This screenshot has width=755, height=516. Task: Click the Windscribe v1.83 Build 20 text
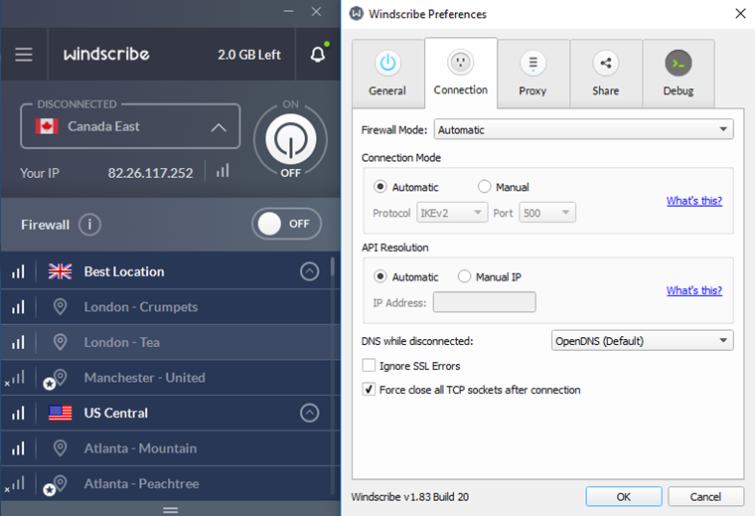point(410,497)
